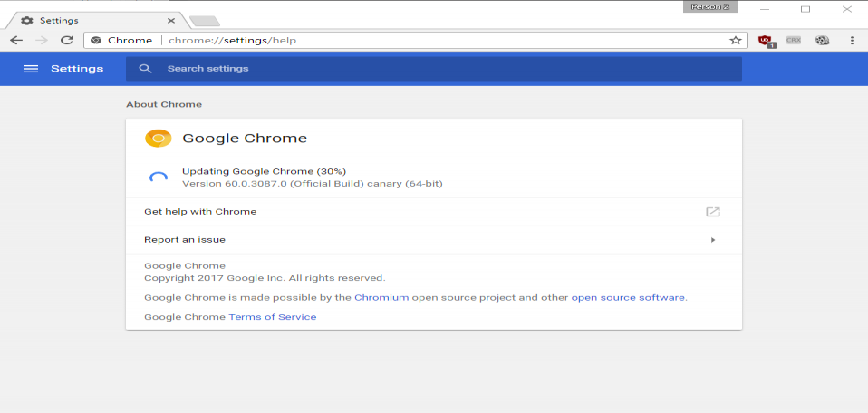Select the Settings tab
This screenshot has height=413, width=868.
pos(91,20)
